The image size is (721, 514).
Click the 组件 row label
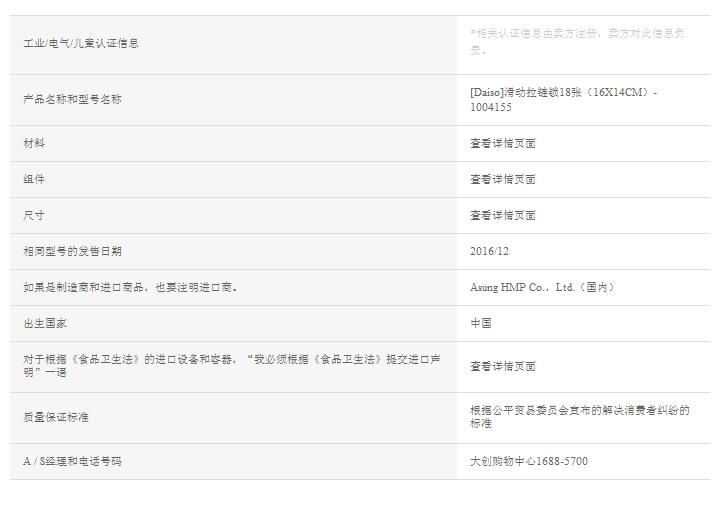34,179
